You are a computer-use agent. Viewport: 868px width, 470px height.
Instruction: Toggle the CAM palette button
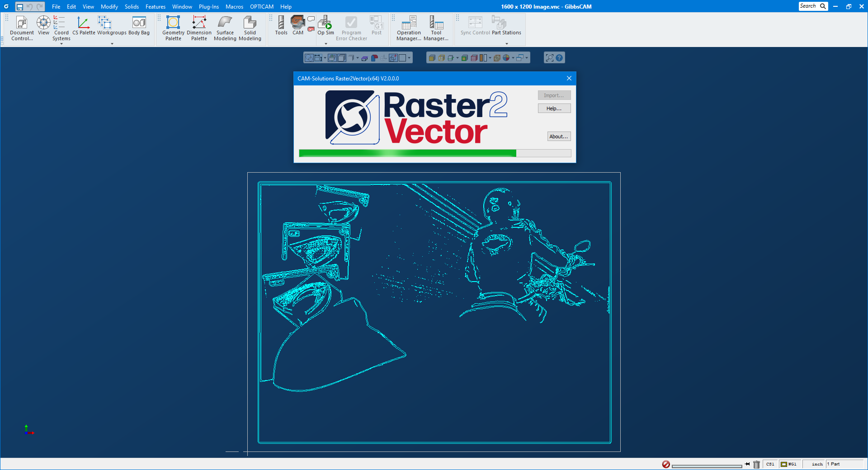[298, 25]
